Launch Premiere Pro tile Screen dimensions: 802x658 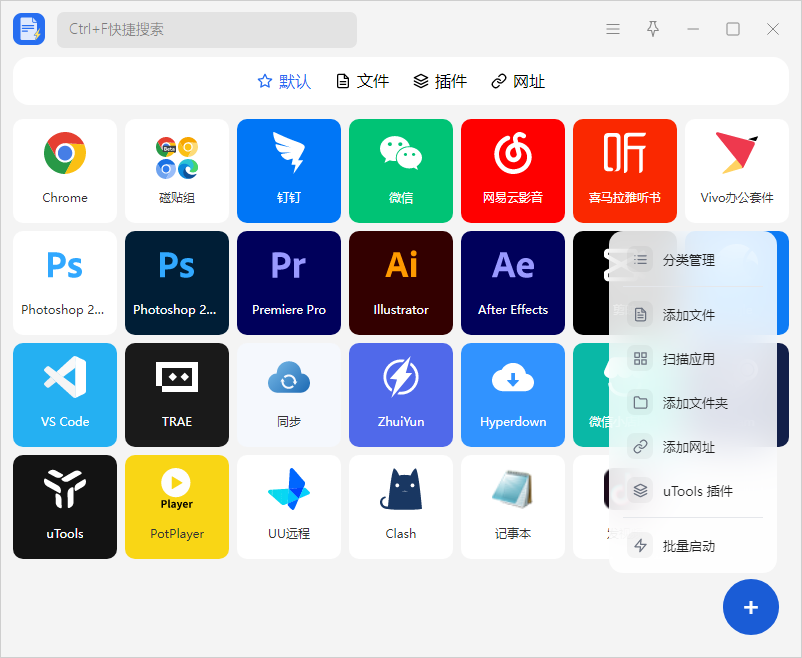(289, 283)
